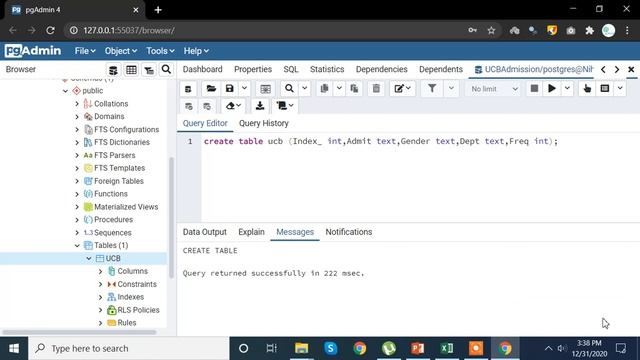Open the Help menu
This screenshot has width=640, height=360.
[196, 51]
